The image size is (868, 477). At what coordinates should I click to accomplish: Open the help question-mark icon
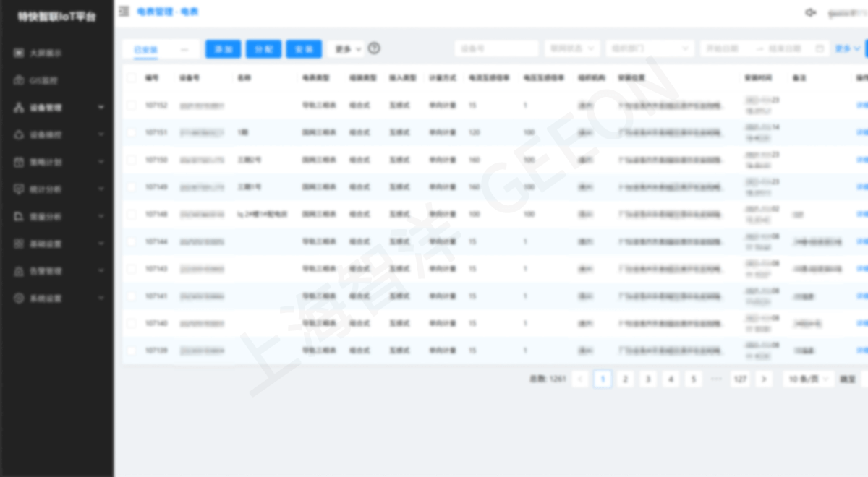point(374,48)
